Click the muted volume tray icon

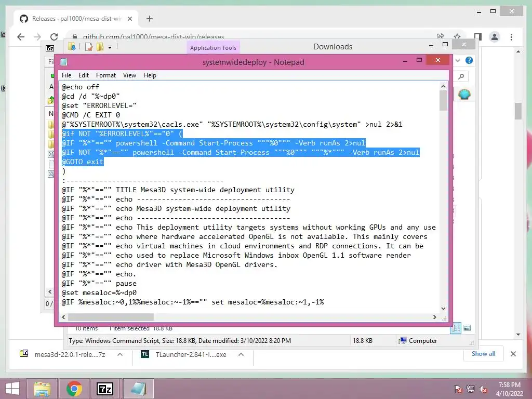point(483,389)
